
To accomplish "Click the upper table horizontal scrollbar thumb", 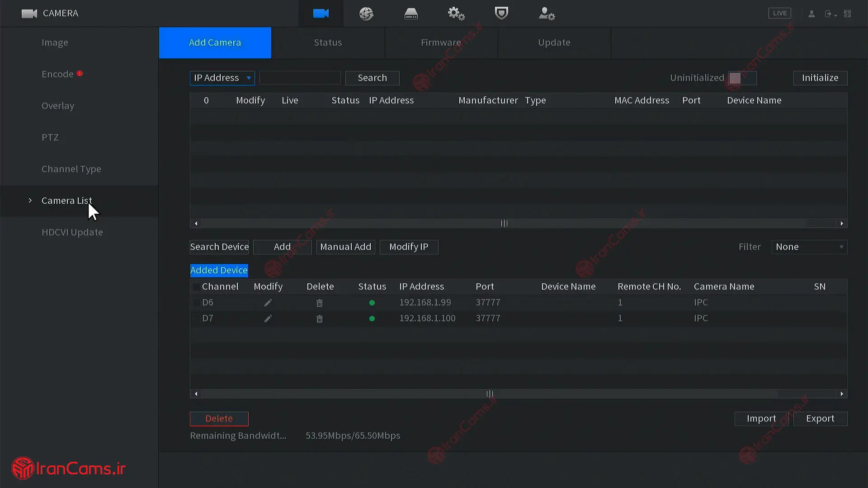I will point(504,223).
